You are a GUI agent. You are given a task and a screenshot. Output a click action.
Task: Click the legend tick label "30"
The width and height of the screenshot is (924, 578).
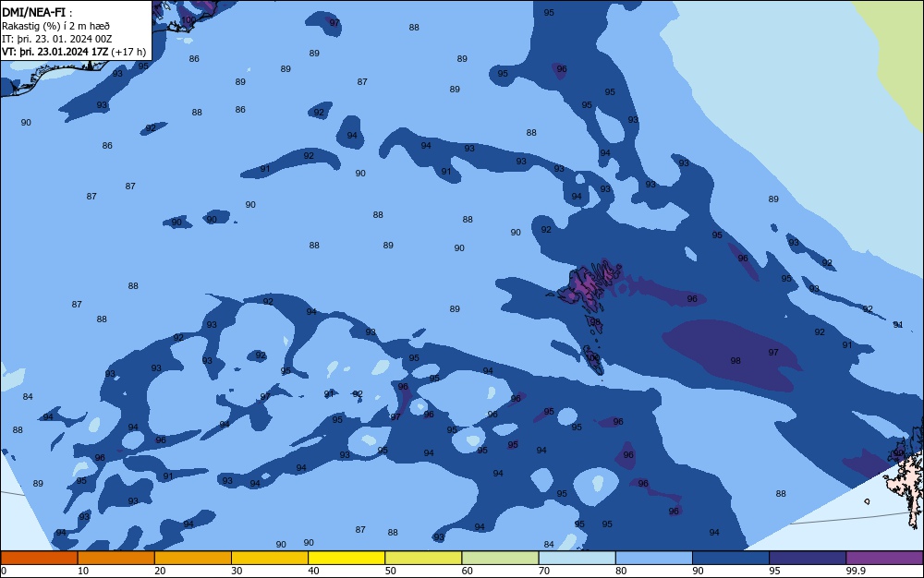coord(237,571)
